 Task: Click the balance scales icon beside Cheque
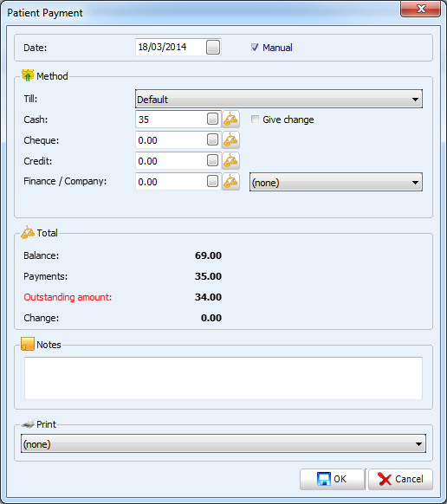[230, 140]
